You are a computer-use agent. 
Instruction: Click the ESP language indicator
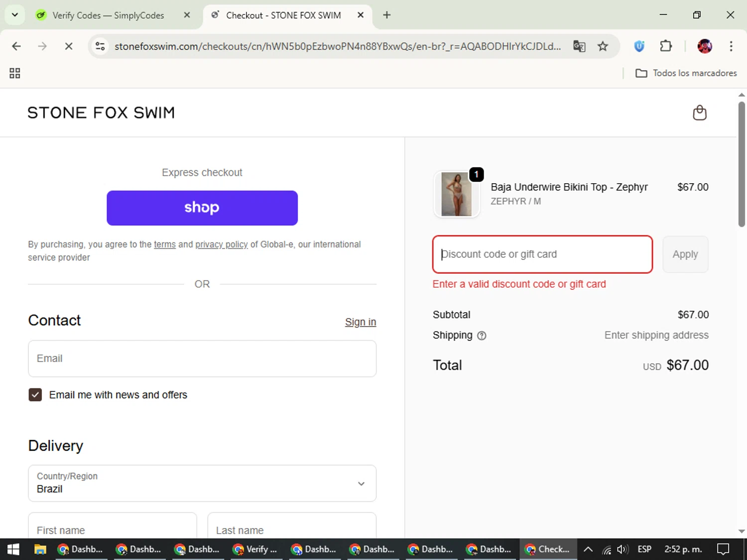pos(644,549)
